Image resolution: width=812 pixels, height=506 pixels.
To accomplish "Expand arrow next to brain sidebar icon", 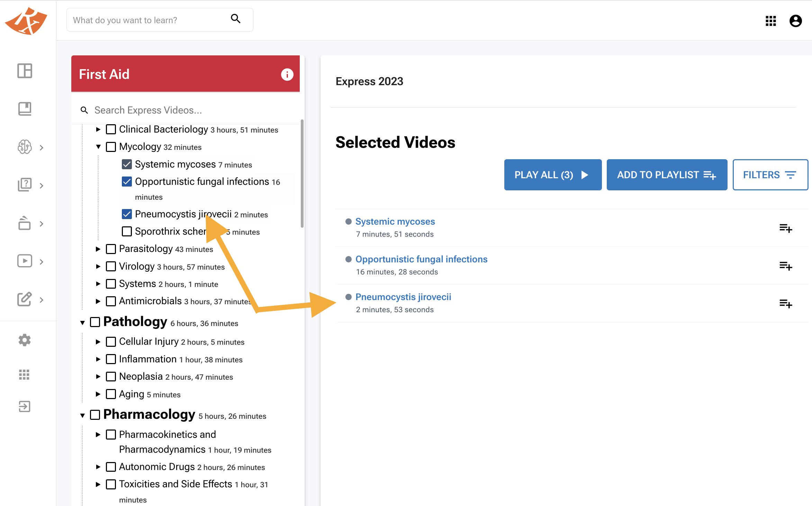I will click(42, 148).
